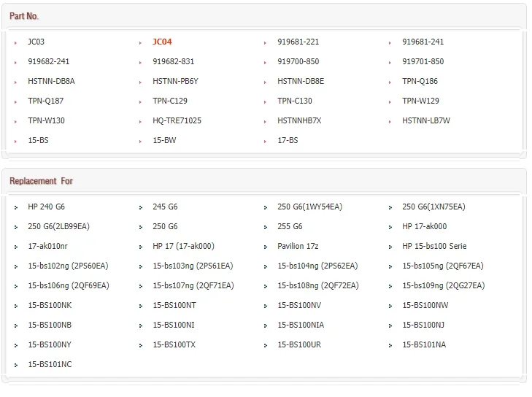The image size is (532, 397).
Task: Select the TPN-C129 part
Action: click(x=170, y=101)
